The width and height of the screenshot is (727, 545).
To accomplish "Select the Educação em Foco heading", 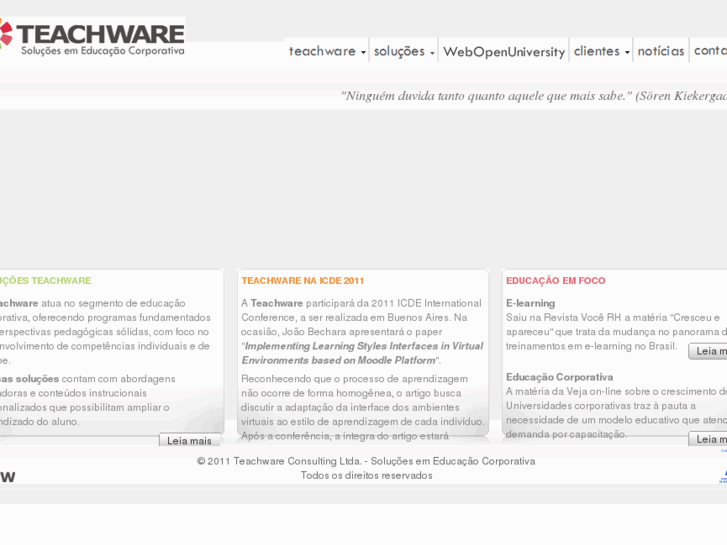I will (x=555, y=281).
